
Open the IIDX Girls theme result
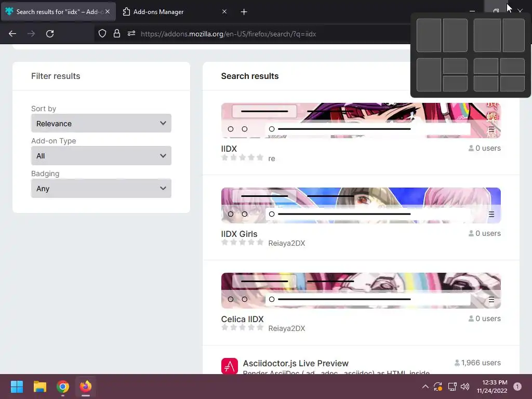point(239,234)
